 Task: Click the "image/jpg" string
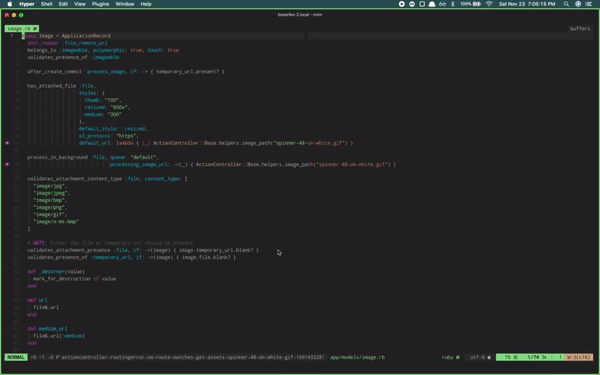49,186
